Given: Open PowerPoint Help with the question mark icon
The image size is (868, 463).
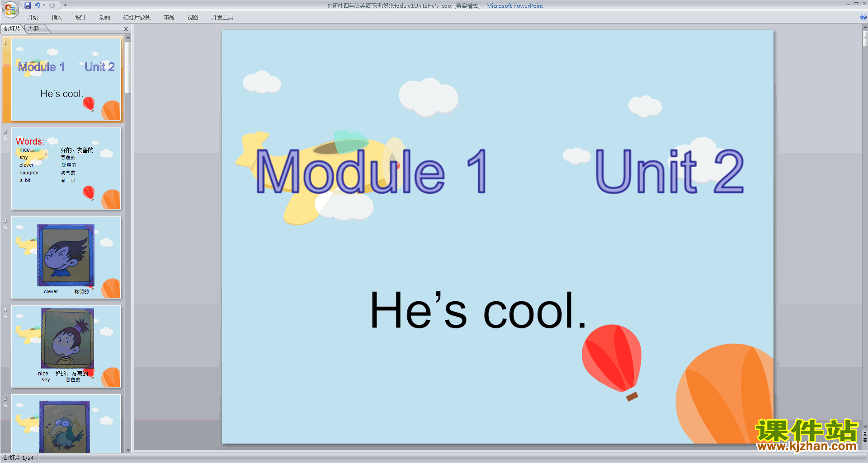Looking at the screenshot, I should pos(863,17).
